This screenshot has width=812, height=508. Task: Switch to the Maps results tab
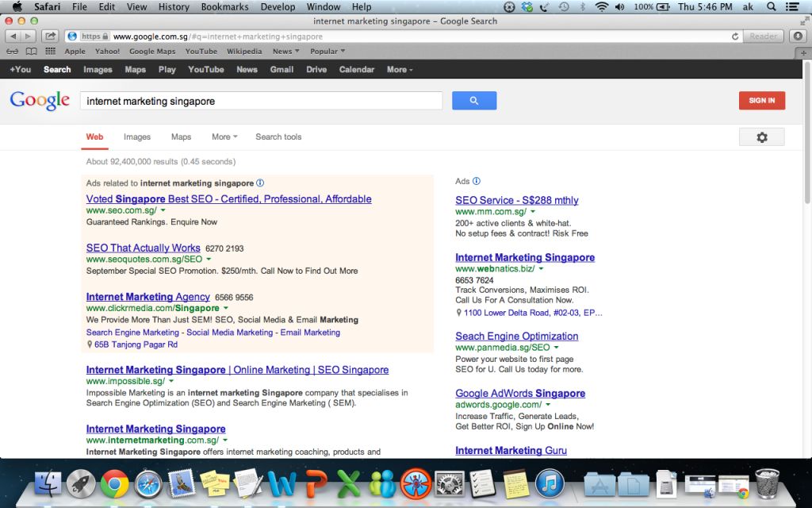tap(182, 137)
